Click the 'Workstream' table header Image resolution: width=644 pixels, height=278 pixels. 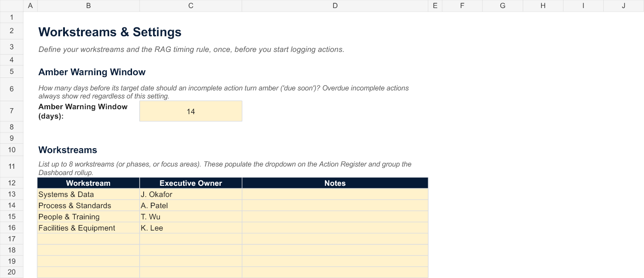tap(88, 183)
